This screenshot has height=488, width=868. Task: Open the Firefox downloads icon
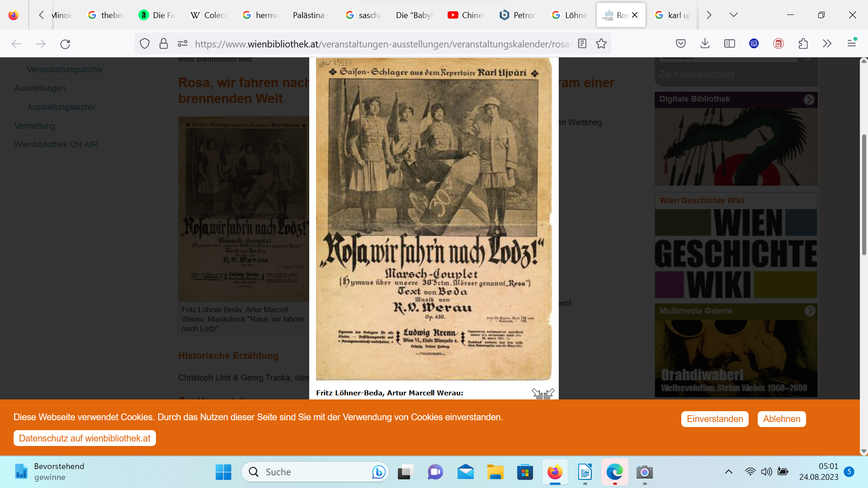[x=705, y=44]
